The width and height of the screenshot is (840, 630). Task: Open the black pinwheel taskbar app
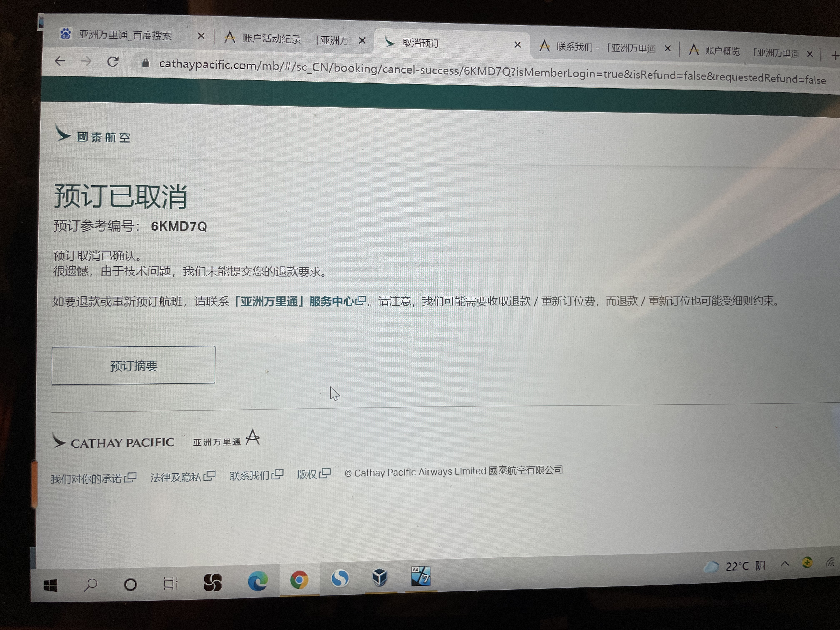point(212,582)
